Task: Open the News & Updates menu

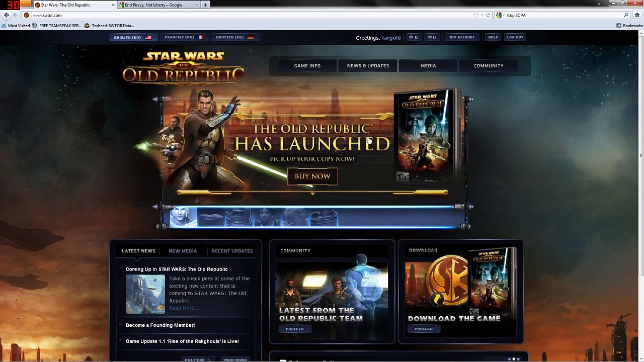Action: tap(368, 66)
